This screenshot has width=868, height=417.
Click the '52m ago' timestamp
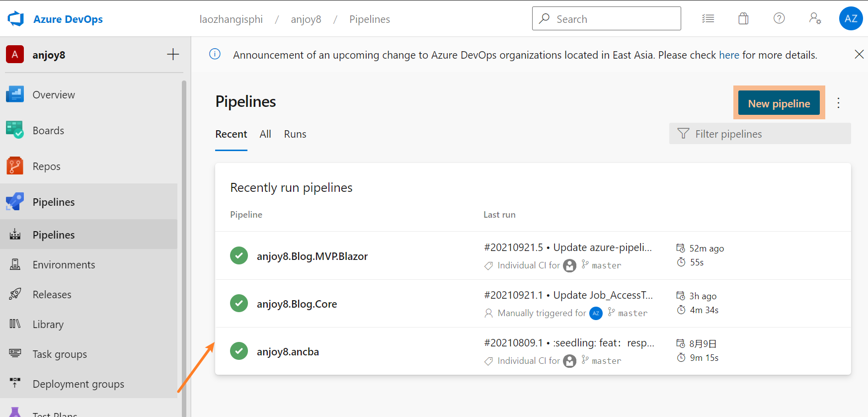[x=707, y=248]
